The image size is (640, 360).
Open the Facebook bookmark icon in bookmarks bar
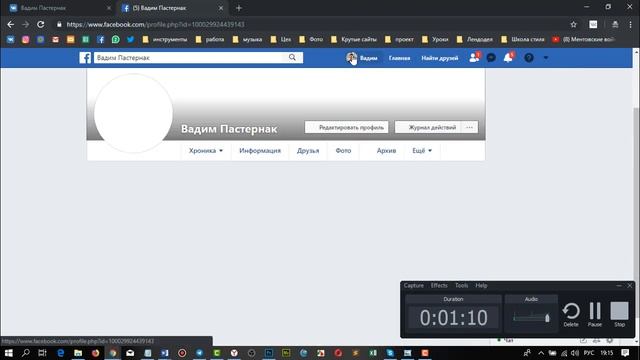coord(100,40)
